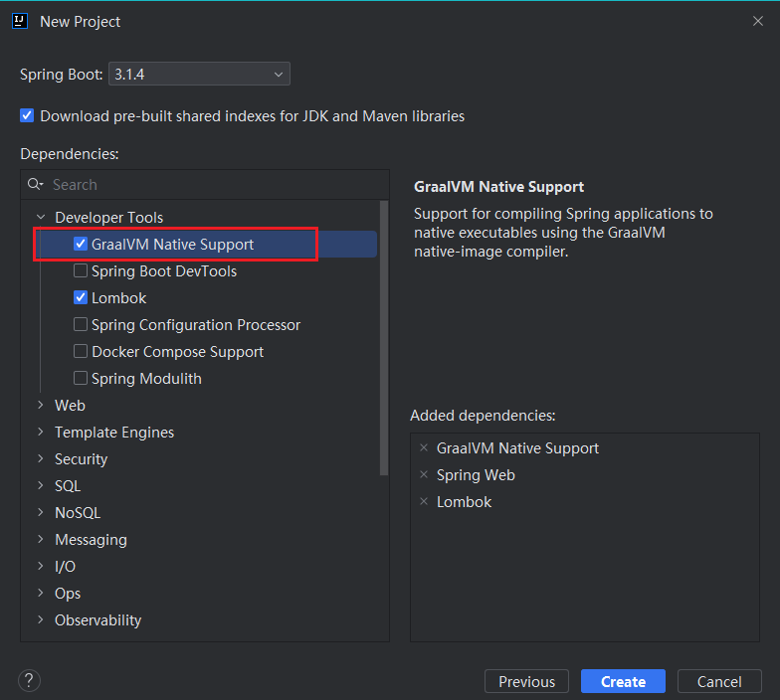This screenshot has height=700, width=780.
Task: Click the Cancel button
Action: pyautogui.click(x=719, y=681)
